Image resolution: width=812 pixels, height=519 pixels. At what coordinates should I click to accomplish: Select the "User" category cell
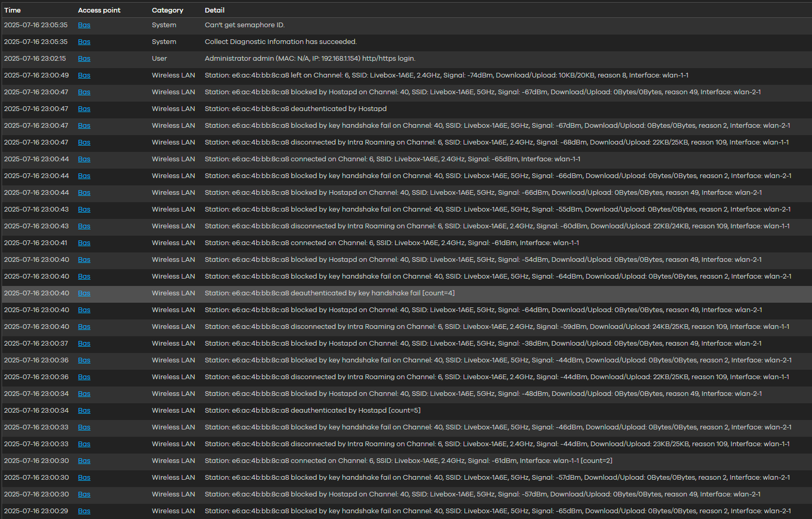[x=159, y=58]
